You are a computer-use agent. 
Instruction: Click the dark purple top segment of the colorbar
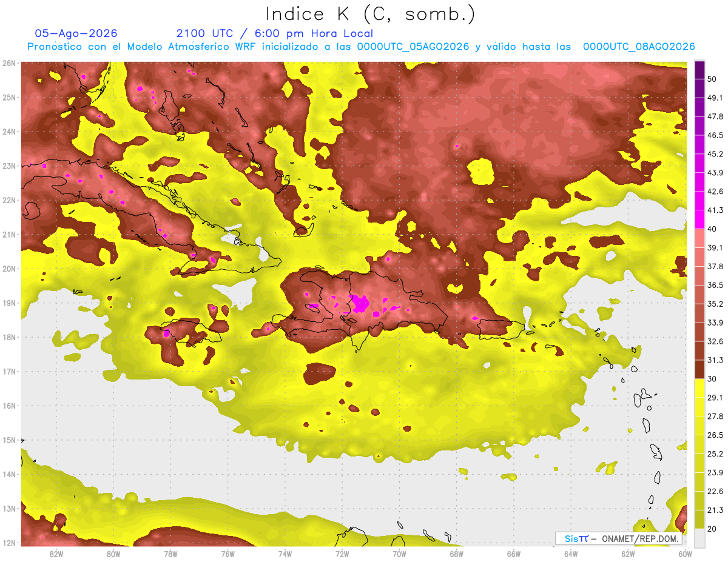pos(699,70)
